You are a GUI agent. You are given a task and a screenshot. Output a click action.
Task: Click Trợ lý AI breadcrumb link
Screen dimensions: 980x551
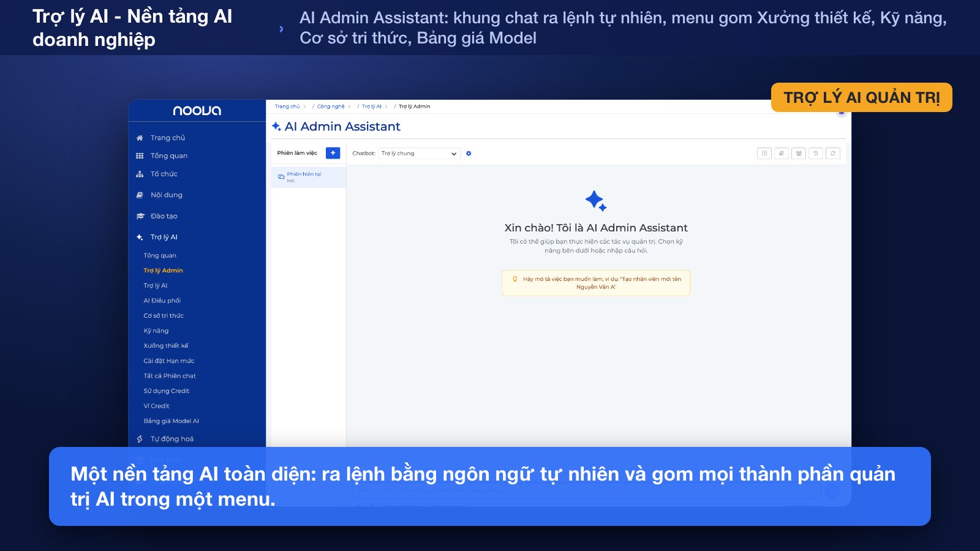(372, 107)
